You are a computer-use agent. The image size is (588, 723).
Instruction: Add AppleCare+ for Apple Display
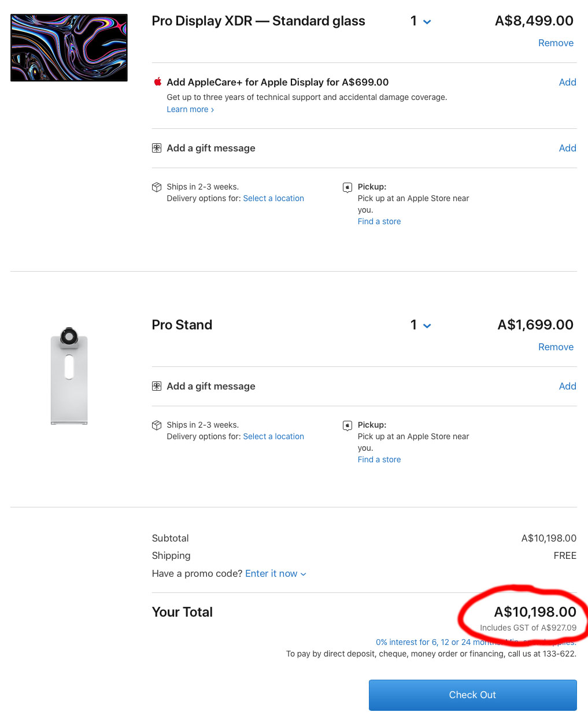pyautogui.click(x=567, y=82)
